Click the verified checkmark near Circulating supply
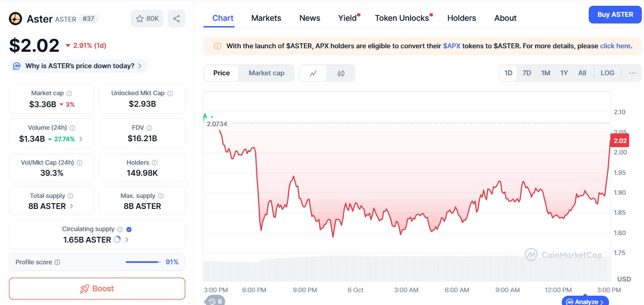The height and width of the screenshot is (305, 644). 128,229
